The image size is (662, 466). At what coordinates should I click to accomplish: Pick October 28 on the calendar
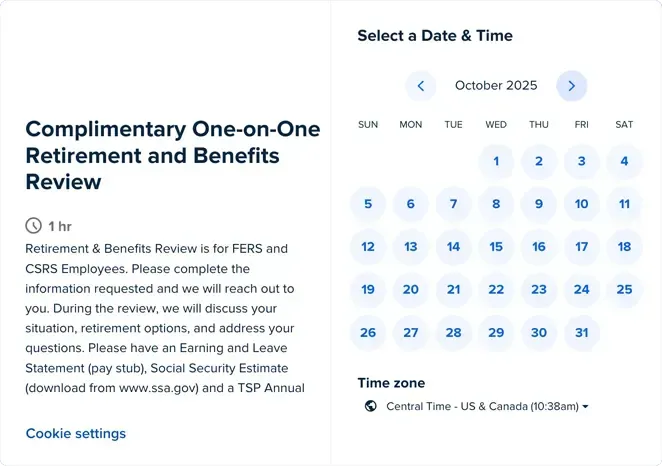[x=454, y=333]
